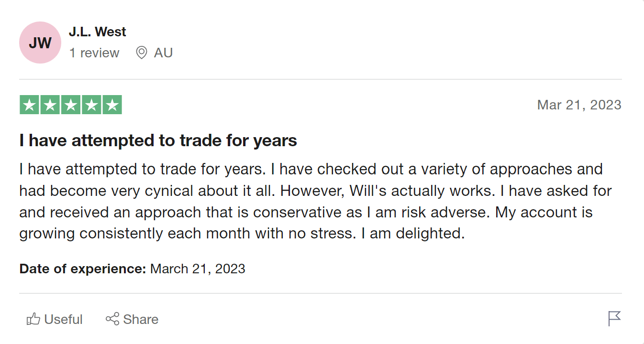Flag this review using flag icon
The image size is (644, 344).
tap(614, 319)
